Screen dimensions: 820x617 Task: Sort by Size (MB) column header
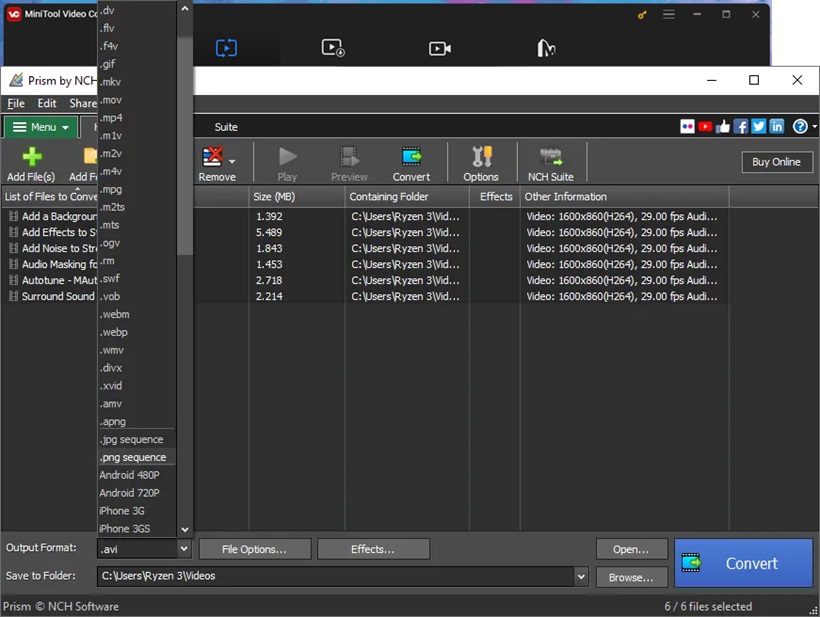[x=297, y=197]
